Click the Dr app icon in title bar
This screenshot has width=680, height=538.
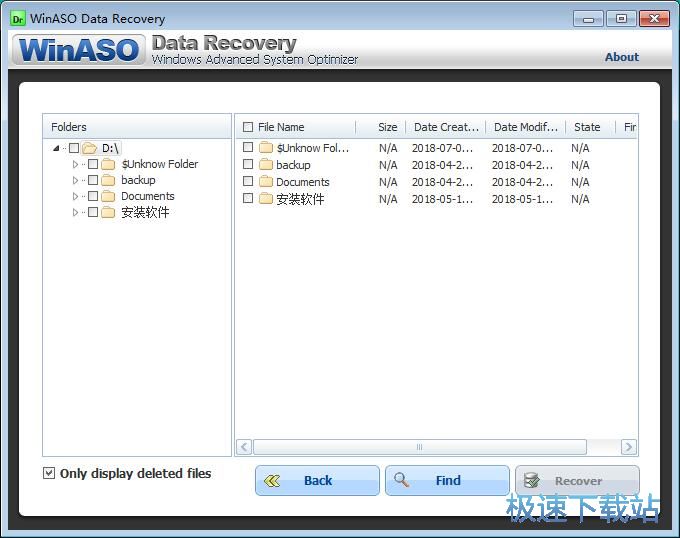coord(18,19)
